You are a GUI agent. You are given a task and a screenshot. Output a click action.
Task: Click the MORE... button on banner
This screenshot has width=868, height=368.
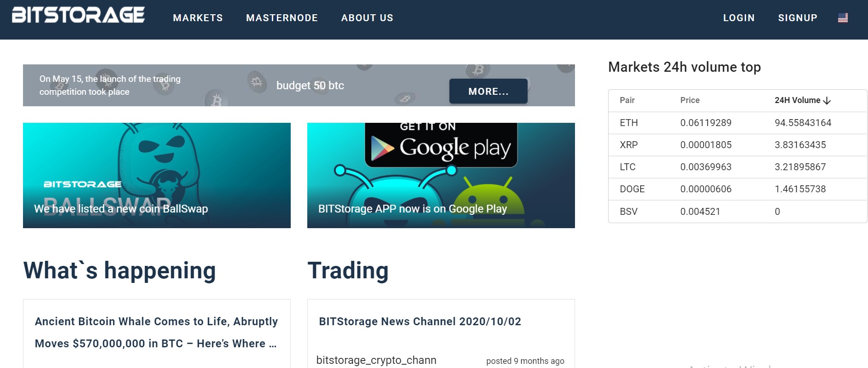click(x=489, y=91)
